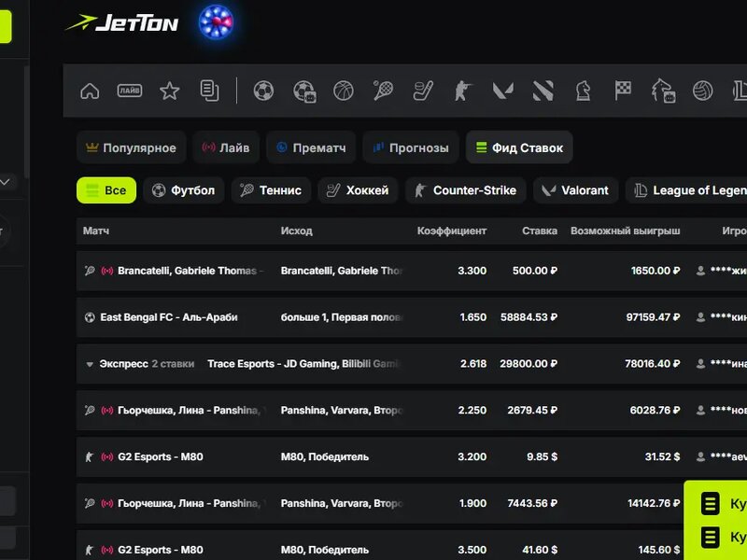Open Trace Esports - JD Gaming express bet
Viewport: 747px width, 560px height.
304,364
